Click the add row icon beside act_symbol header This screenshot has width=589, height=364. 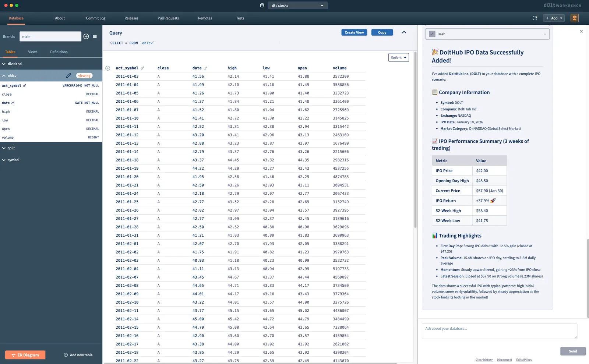[x=108, y=68]
